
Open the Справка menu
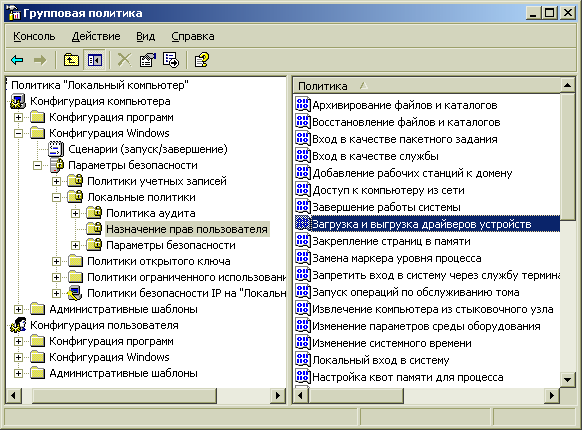193,36
